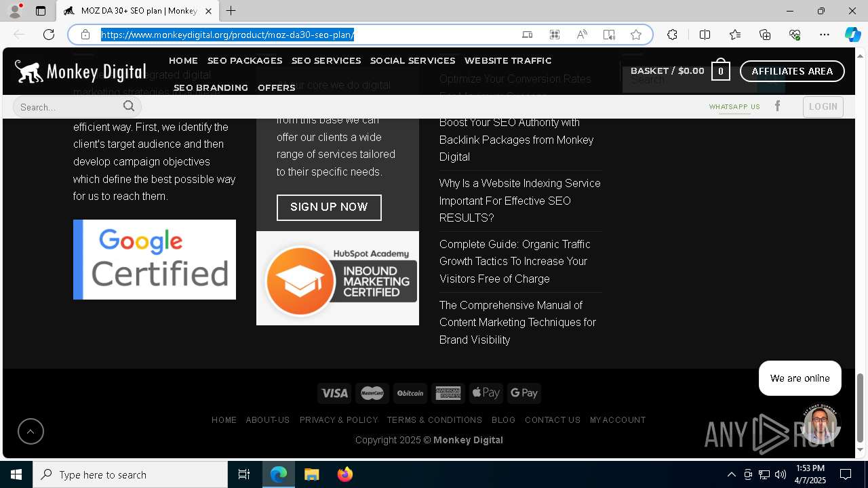Toggle split screen icon
The width and height of the screenshot is (868, 488).
(705, 35)
